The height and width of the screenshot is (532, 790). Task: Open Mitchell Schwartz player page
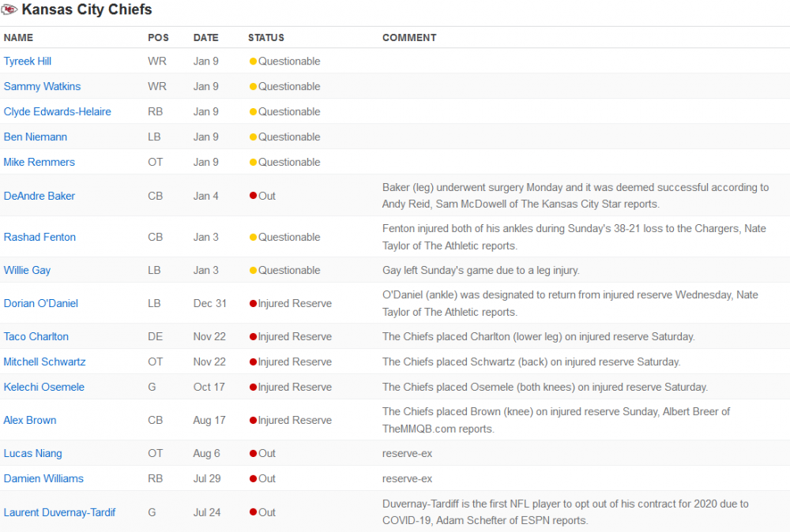pyautogui.click(x=44, y=362)
